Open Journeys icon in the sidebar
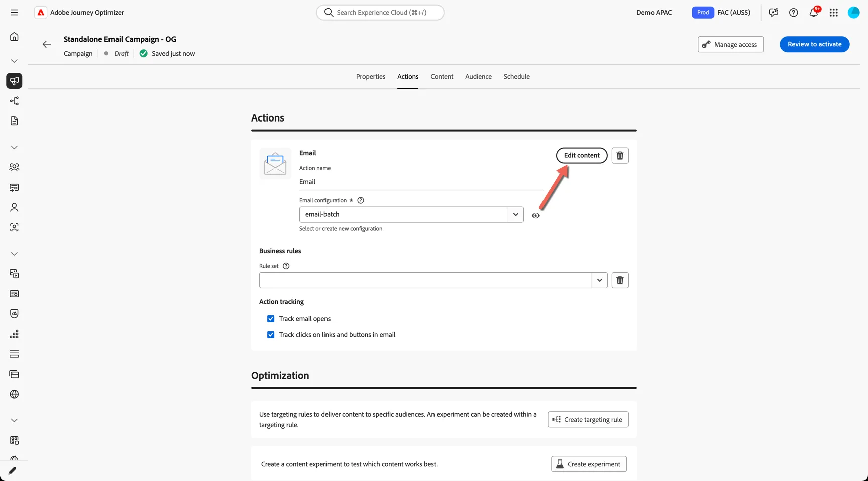The width and height of the screenshot is (868, 481). pyautogui.click(x=14, y=101)
